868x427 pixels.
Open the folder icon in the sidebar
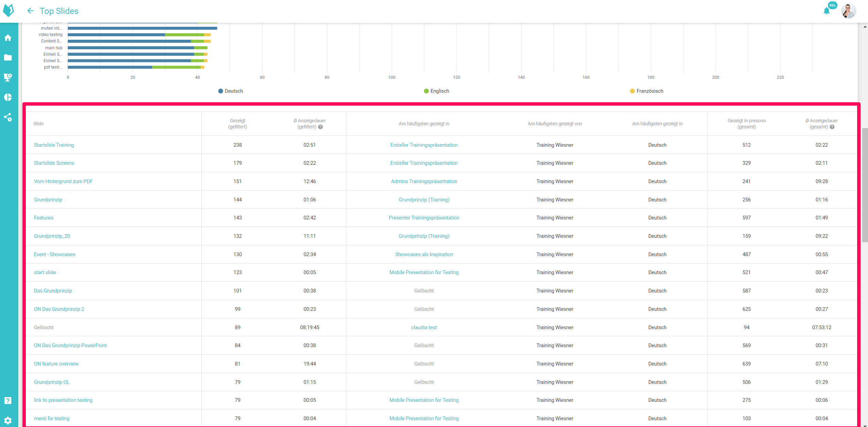tap(8, 57)
